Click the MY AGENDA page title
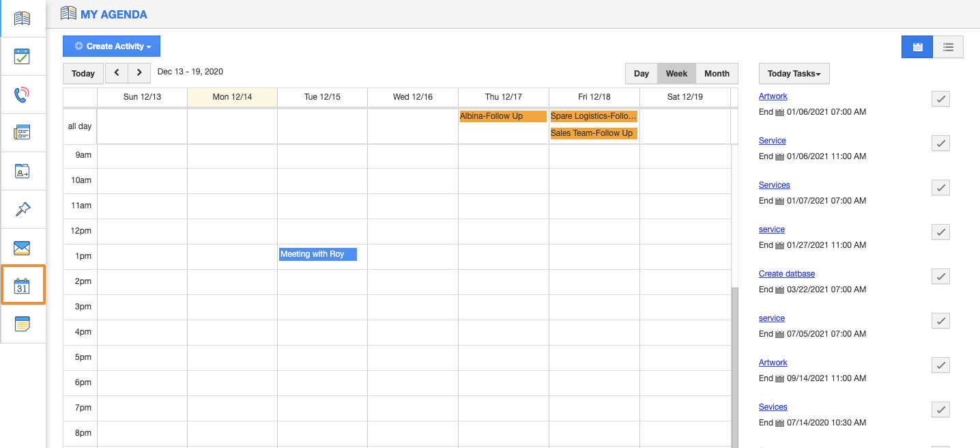980x448 pixels. pyautogui.click(x=114, y=14)
